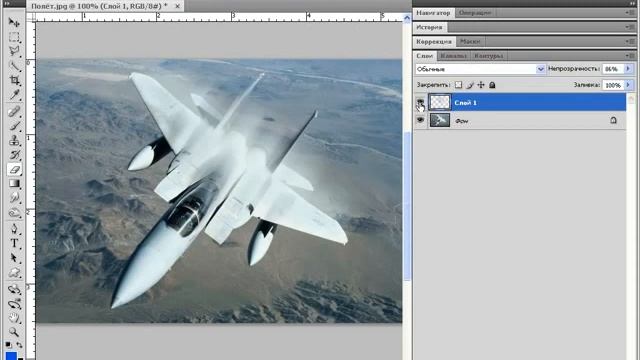Select the Dodge tool
Image resolution: width=640 pixels, height=360 pixels.
coord(14,213)
